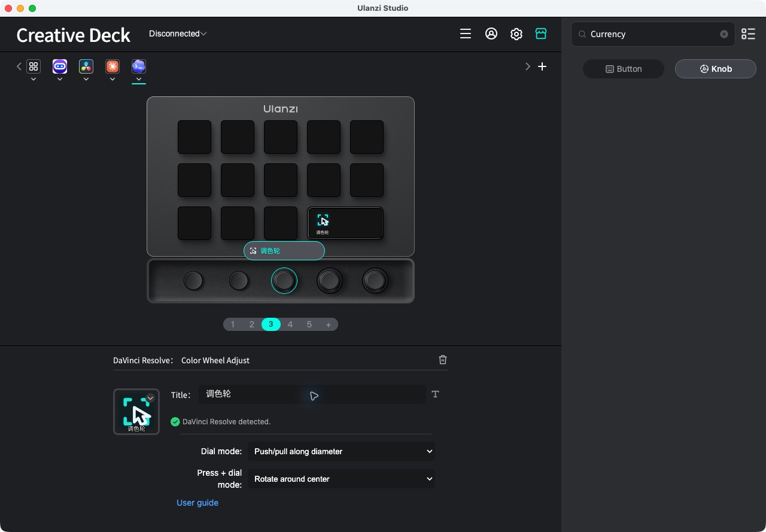Go to next profiles with right arrow

click(528, 66)
